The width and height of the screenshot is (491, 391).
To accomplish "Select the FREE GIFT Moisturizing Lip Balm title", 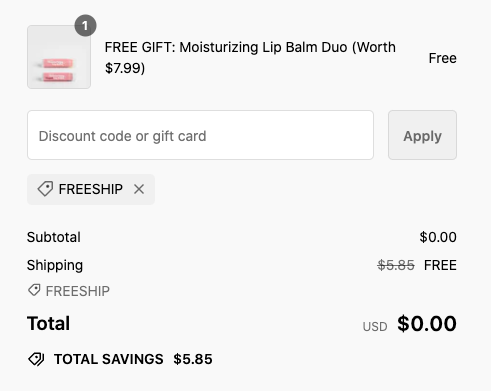I will (x=250, y=58).
